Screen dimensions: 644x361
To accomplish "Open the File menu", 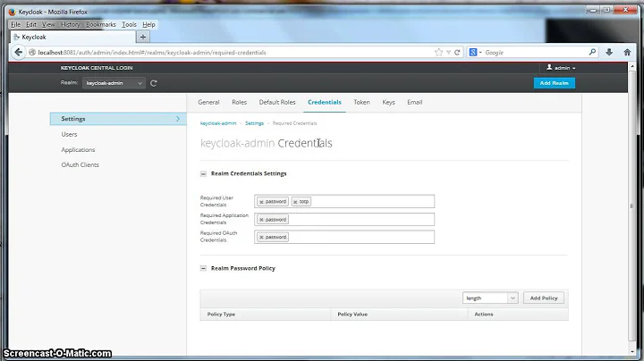I will coord(15,25).
